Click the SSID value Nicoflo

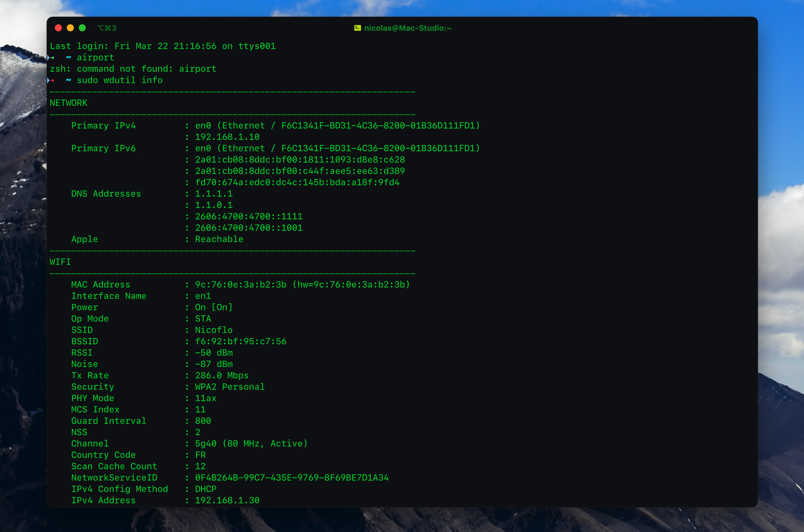(x=214, y=330)
